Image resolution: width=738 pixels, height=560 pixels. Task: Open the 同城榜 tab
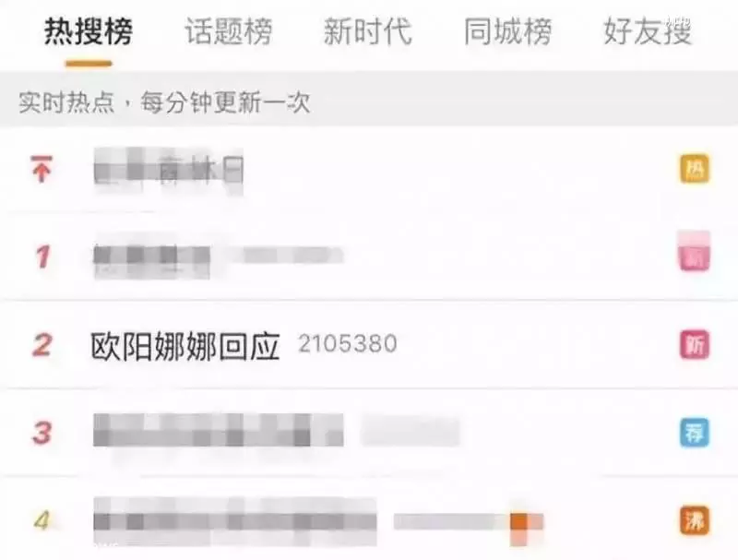pos(507,31)
